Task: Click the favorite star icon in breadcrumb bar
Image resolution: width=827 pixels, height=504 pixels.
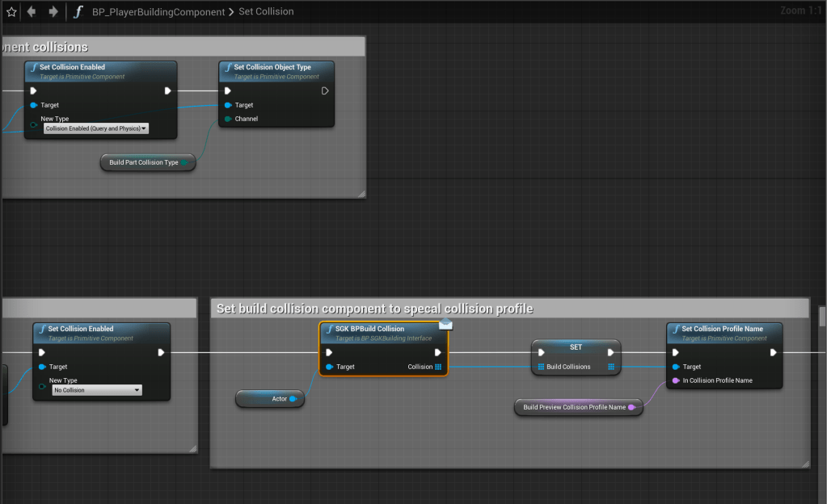Action: point(11,12)
